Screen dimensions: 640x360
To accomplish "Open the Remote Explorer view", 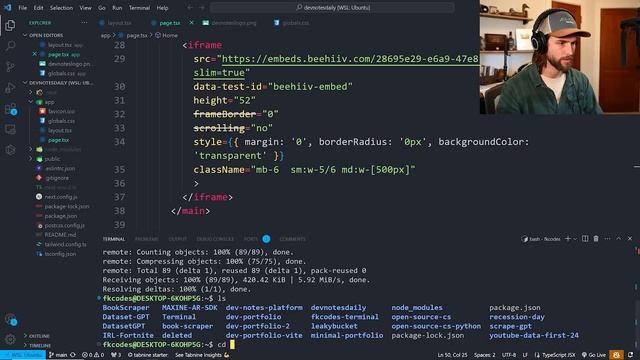I will coord(10,129).
